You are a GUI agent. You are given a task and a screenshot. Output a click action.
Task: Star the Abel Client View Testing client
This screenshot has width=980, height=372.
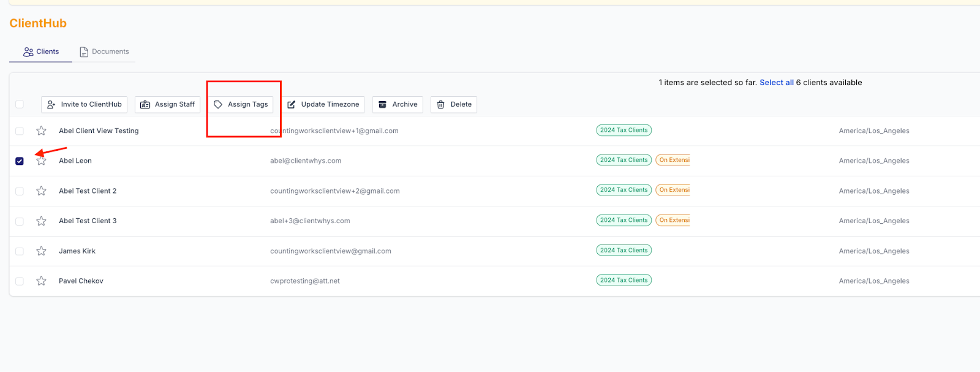point(41,131)
